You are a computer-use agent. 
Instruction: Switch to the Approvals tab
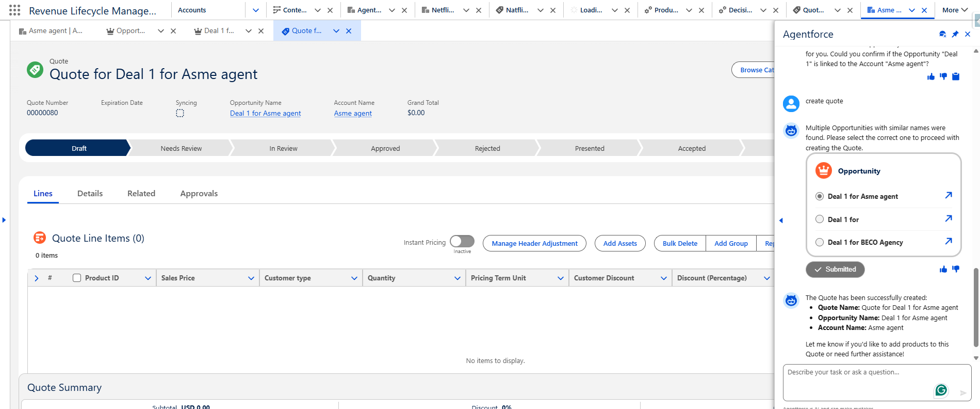pyautogui.click(x=199, y=193)
